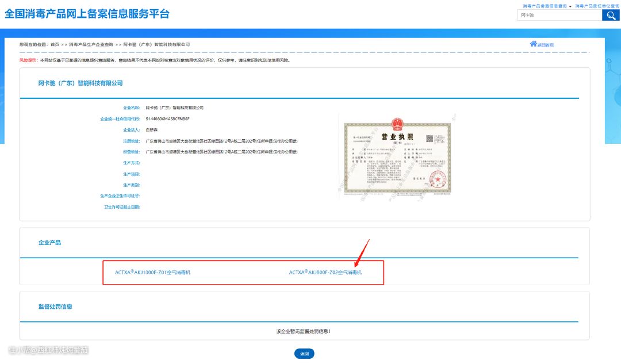Open 消毒产品责任单位查询 link

(x=597, y=6)
